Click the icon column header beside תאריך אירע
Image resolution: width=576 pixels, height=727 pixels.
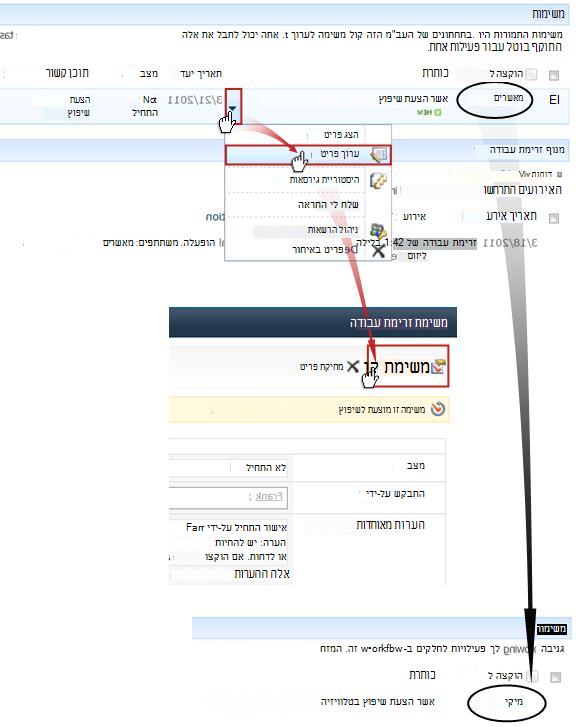554,218
